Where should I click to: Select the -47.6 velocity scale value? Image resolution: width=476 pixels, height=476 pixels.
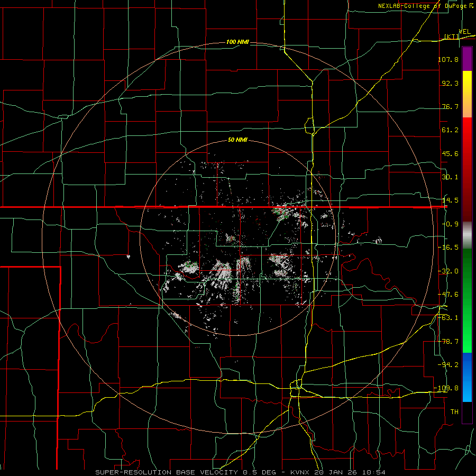(x=448, y=295)
